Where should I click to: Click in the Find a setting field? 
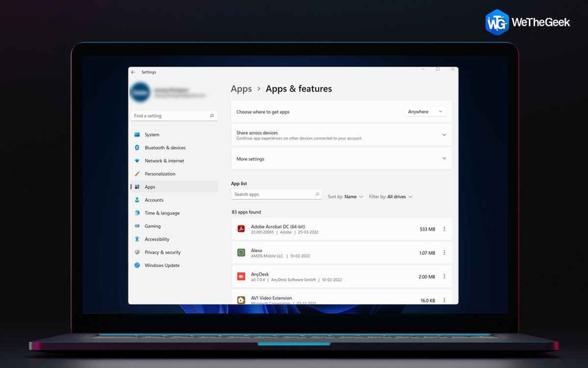[x=174, y=116]
